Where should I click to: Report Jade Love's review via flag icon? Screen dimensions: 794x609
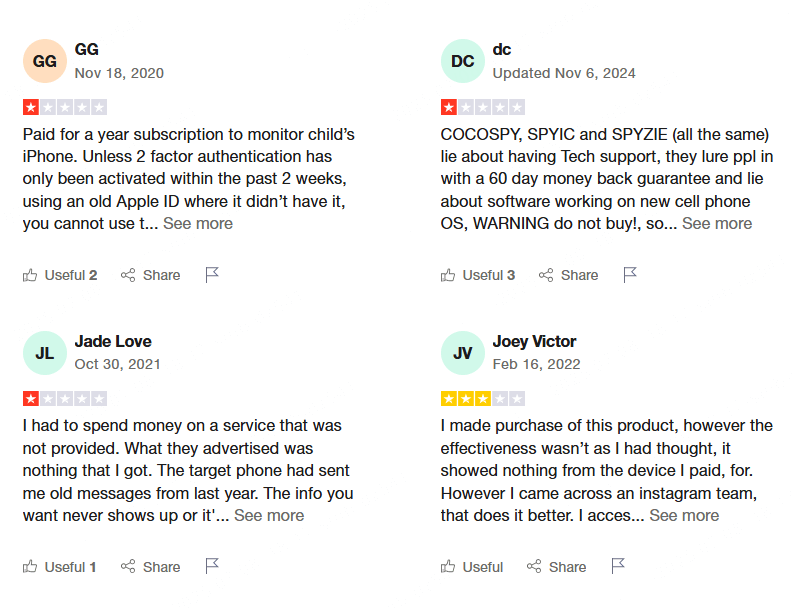pos(212,566)
